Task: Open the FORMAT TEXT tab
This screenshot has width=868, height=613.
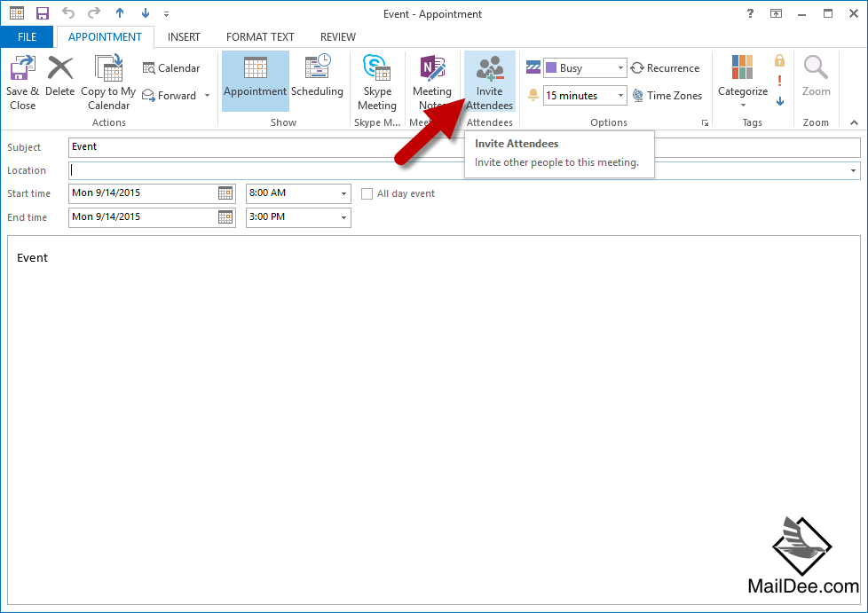Action: coord(260,37)
